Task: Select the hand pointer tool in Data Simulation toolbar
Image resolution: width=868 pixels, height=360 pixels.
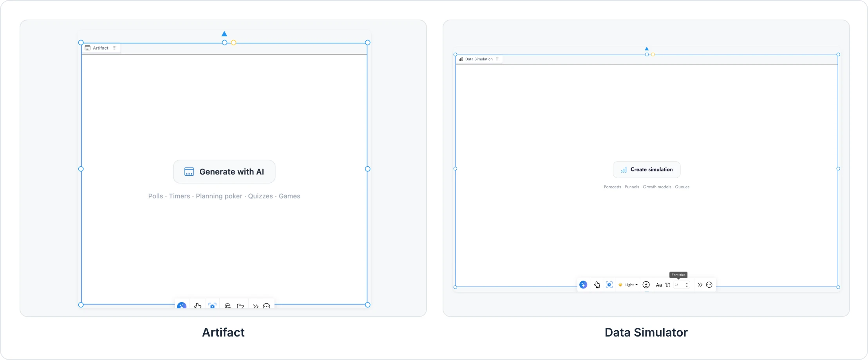Action: click(x=597, y=285)
